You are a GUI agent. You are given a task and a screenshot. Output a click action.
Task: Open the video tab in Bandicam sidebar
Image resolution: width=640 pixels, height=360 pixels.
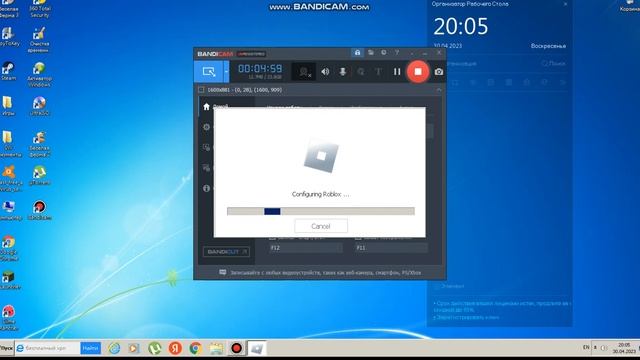[x=207, y=147]
